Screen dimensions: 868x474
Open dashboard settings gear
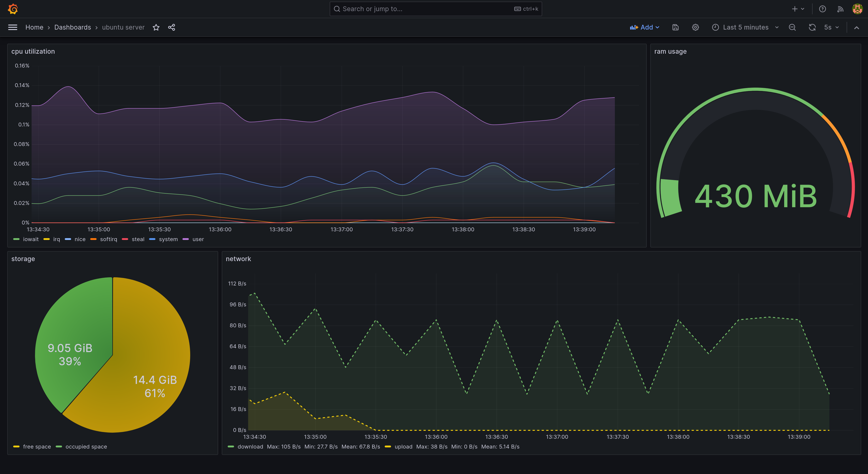point(696,27)
